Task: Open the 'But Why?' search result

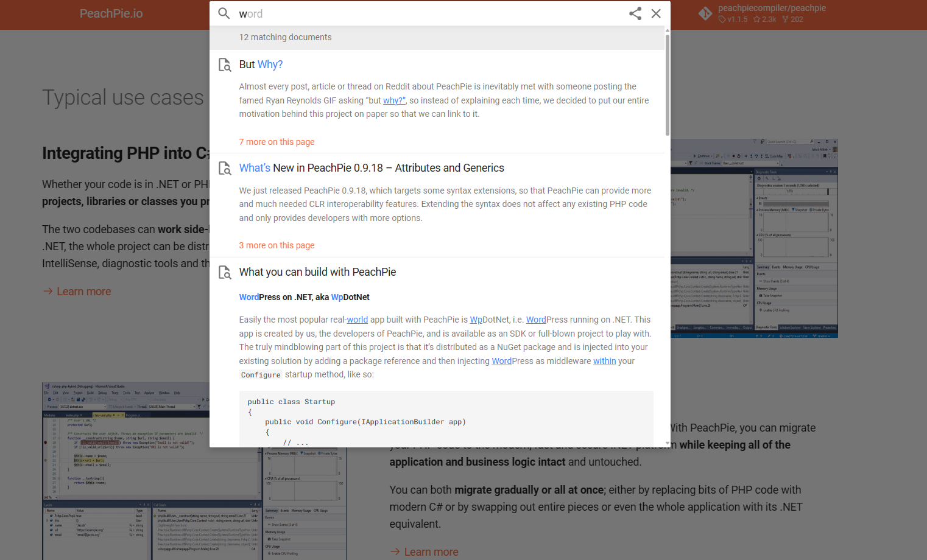Action: point(261,65)
